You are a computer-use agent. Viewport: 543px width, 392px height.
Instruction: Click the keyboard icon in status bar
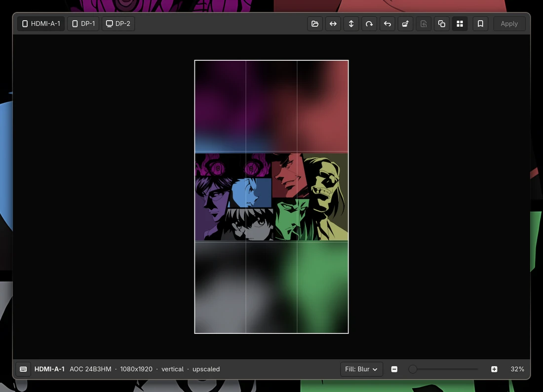[x=23, y=369]
